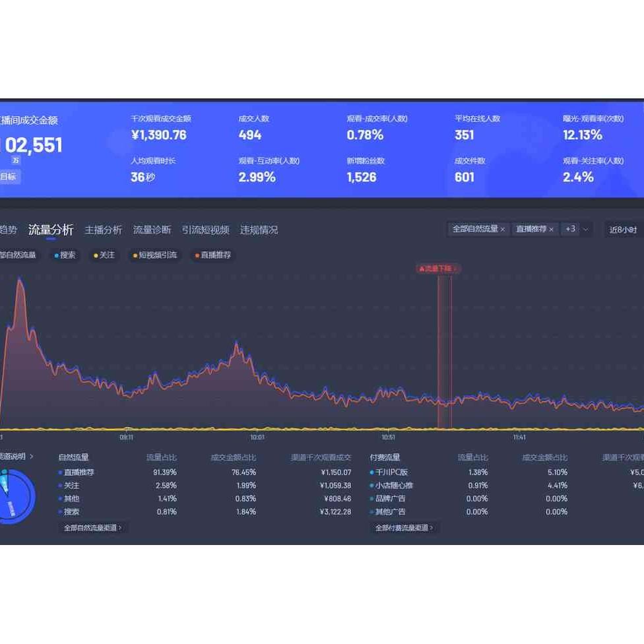Open the 近8小时 time range selector

(x=623, y=230)
